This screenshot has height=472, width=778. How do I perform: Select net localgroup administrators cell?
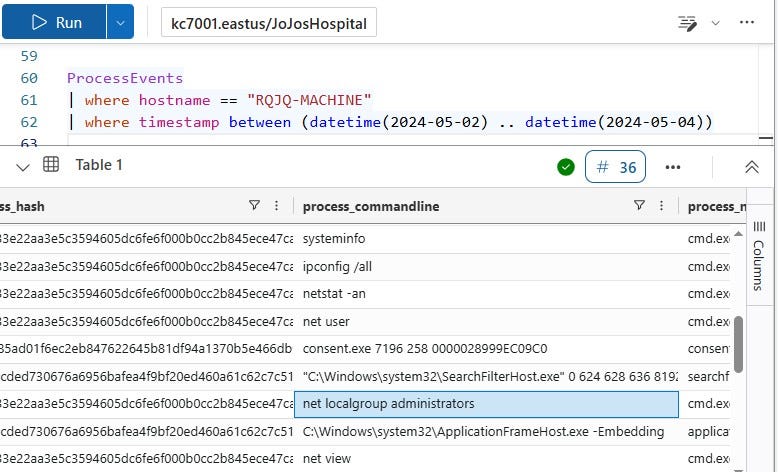coord(486,404)
